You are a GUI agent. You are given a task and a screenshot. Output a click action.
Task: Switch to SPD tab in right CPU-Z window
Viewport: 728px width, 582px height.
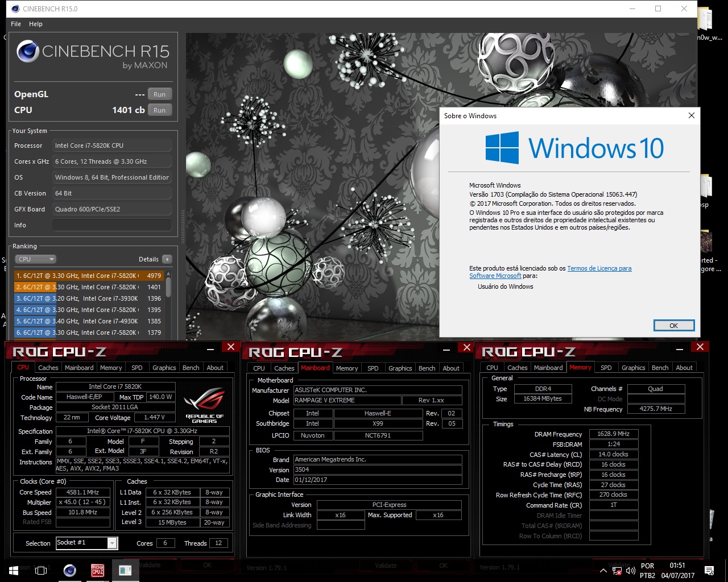[x=606, y=368]
